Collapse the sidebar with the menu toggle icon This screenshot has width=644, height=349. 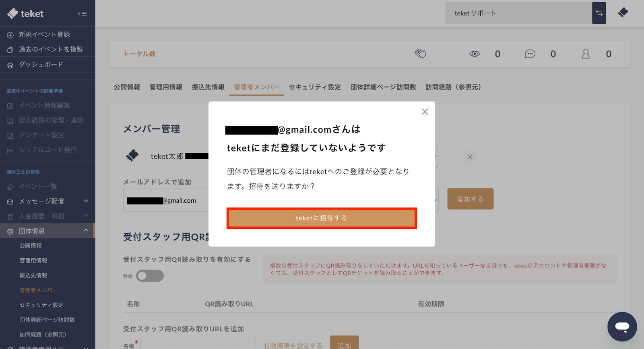(x=83, y=14)
